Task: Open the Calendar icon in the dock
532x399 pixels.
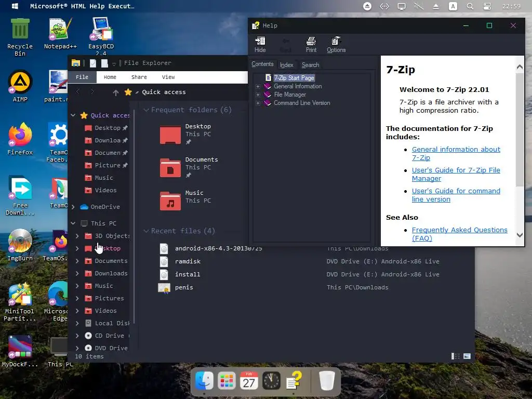Action: pyautogui.click(x=249, y=380)
